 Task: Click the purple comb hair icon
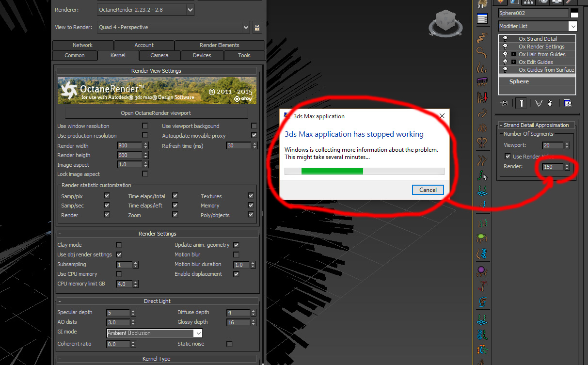click(482, 81)
